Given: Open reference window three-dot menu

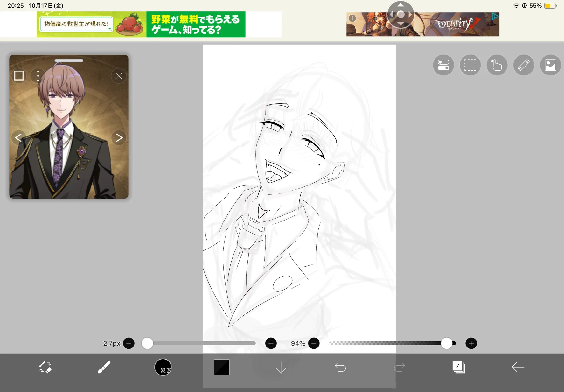Looking at the screenshot, I should [x=38, y=76].
